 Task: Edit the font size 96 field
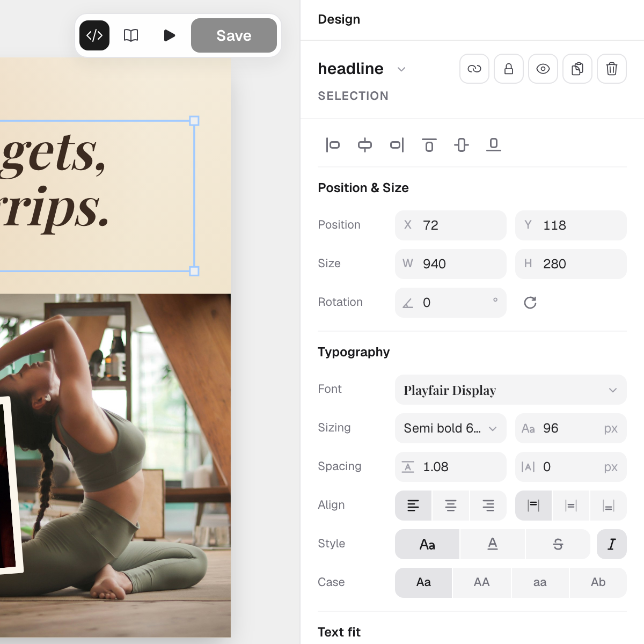click(571, 428)
